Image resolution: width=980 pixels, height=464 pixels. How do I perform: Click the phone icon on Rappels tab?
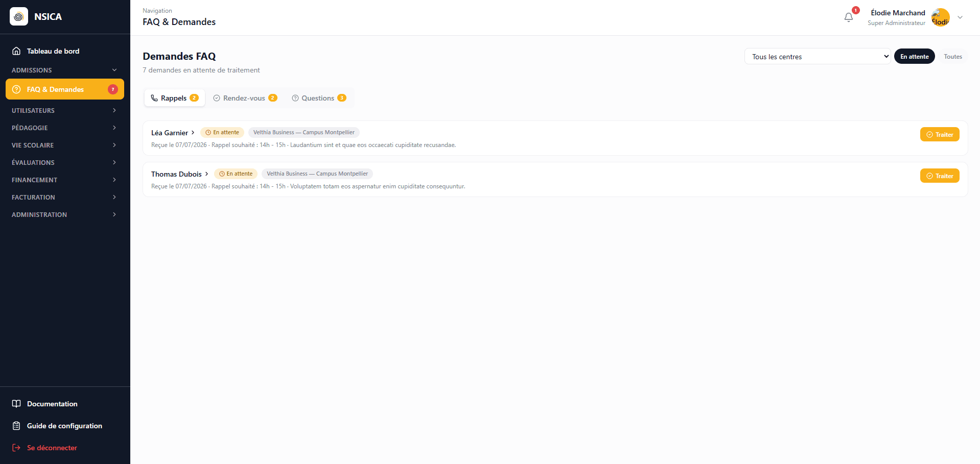pos(154,98)
